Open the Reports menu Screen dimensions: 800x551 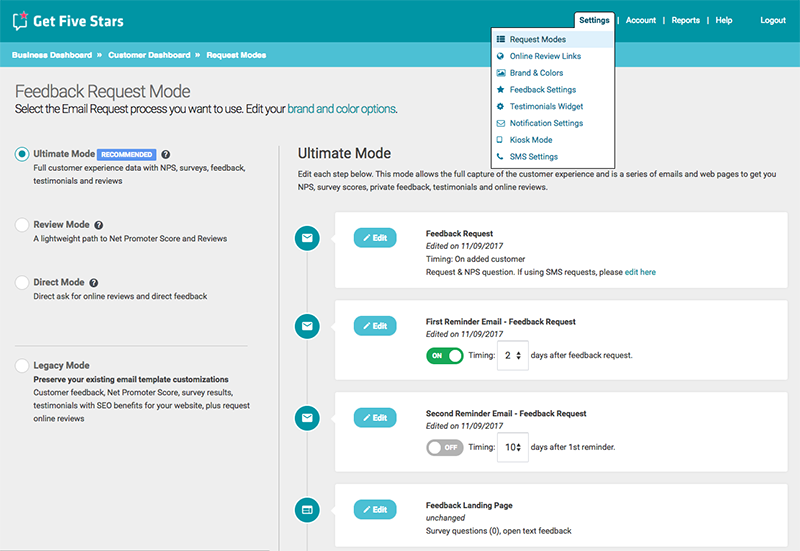[686, 20]
